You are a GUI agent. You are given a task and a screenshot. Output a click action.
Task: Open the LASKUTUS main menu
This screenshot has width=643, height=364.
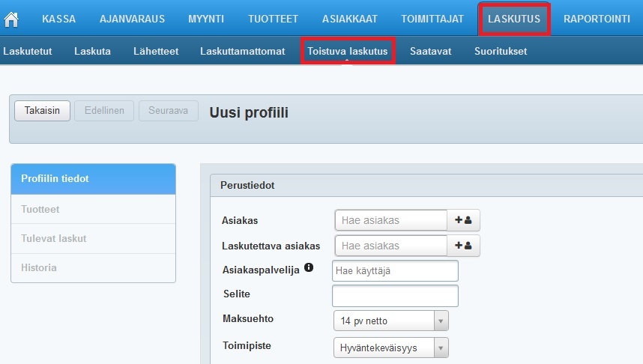[513, 19]
